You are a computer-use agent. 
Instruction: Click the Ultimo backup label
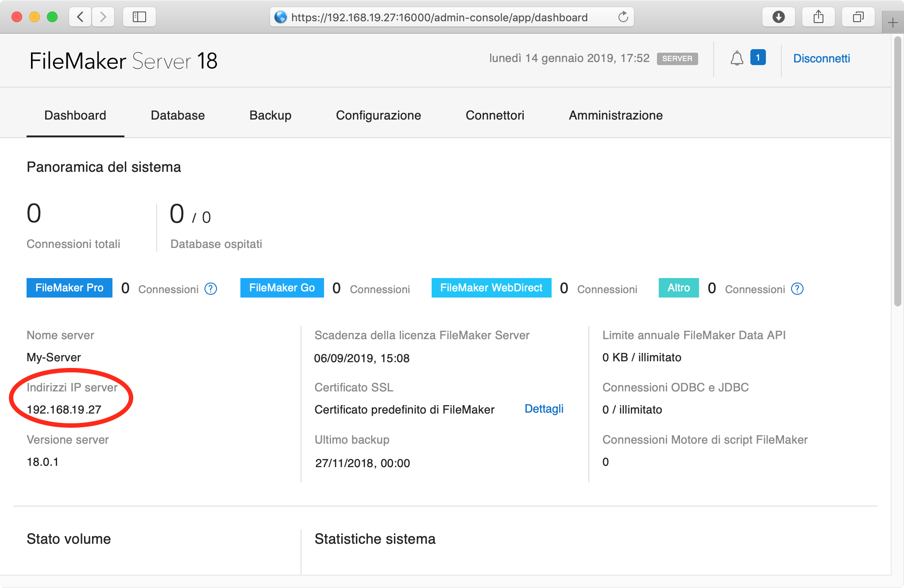coord(352,440)
